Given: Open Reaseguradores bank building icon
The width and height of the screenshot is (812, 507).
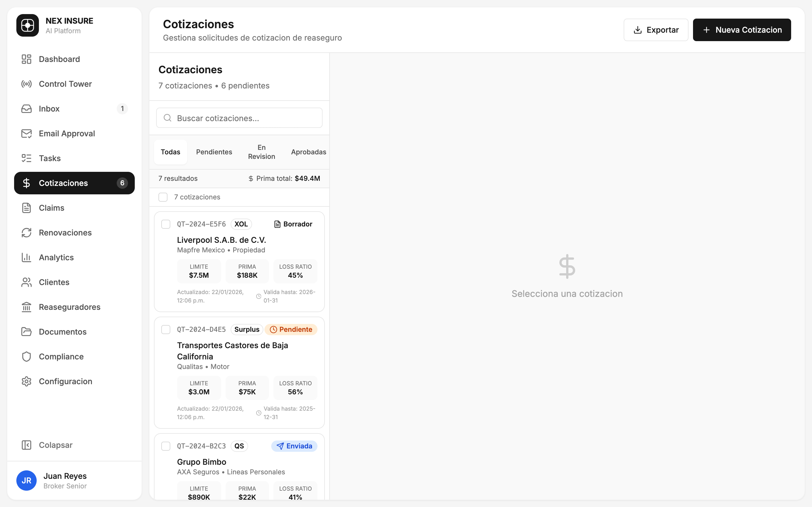Looking at the screenshot, I should (x=27, y=307).
